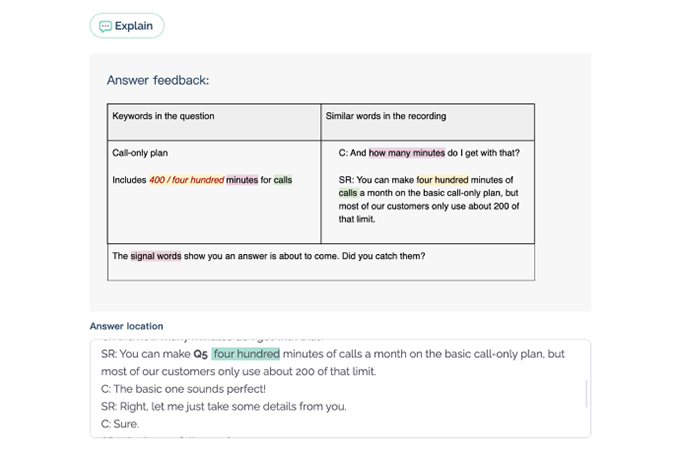The height and width of the screenshot is (455, 678).
Task: Click pink 'minutes' highlight in keywords cell
Action: 242,180
